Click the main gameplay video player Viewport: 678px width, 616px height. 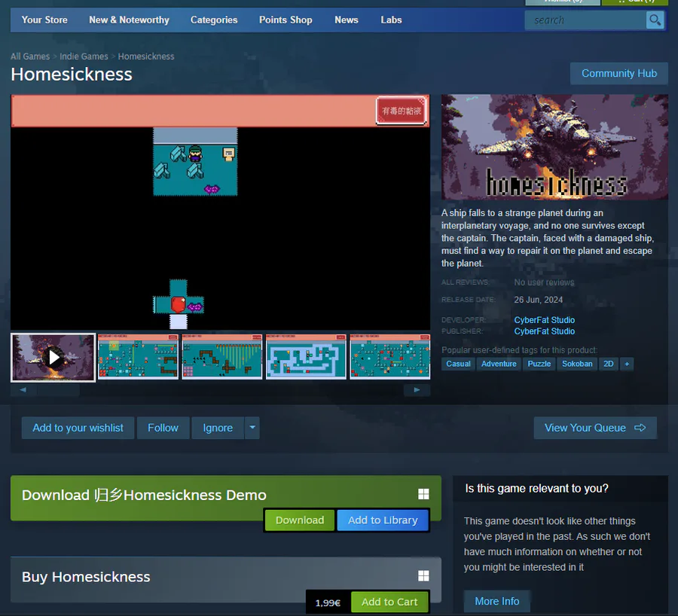click(x=221, y=212)
